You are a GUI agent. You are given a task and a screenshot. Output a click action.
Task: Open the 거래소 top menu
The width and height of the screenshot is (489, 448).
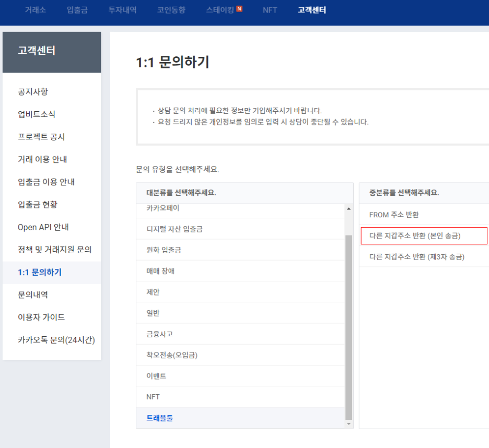pyautogui.click(x=35, y=10)
